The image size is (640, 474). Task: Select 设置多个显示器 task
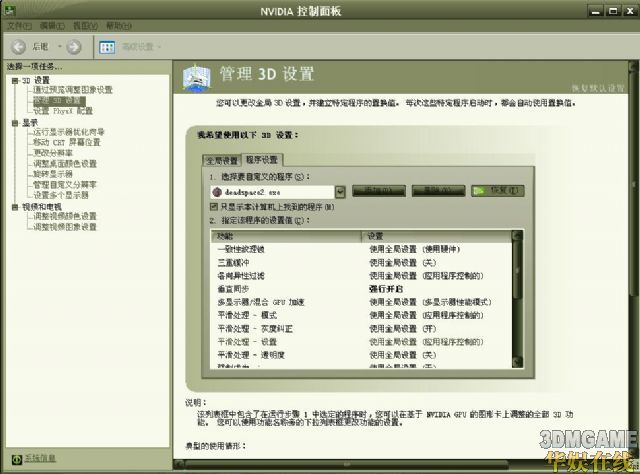coord(61,195)
